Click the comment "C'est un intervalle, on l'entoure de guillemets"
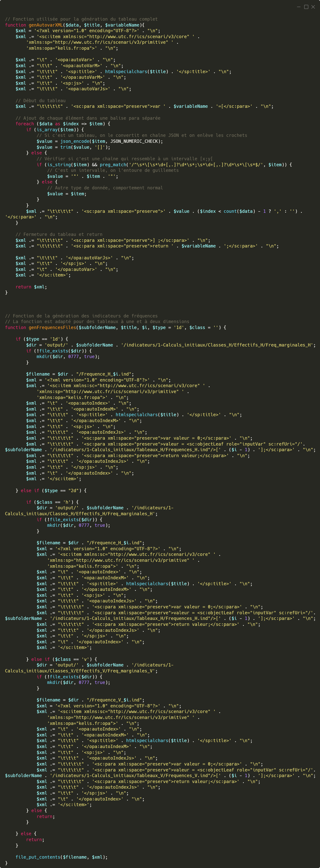Screen dimensions: 320x868 click(113, 170)
